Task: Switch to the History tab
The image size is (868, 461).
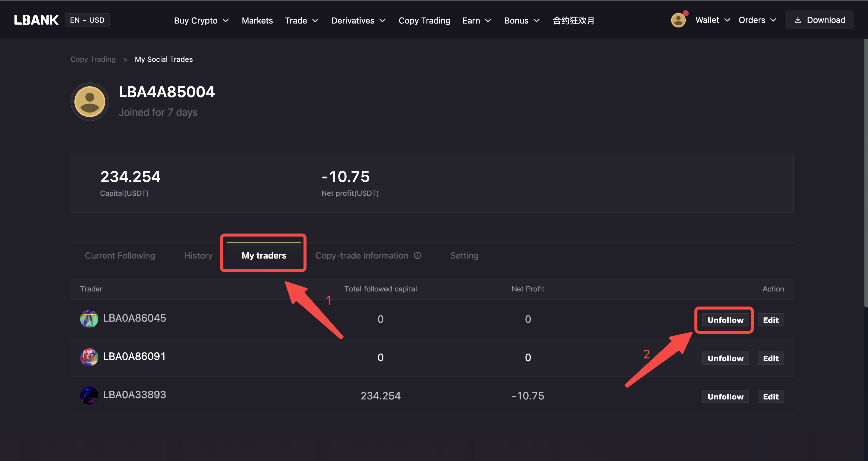Action: click(x=198, y=255)
